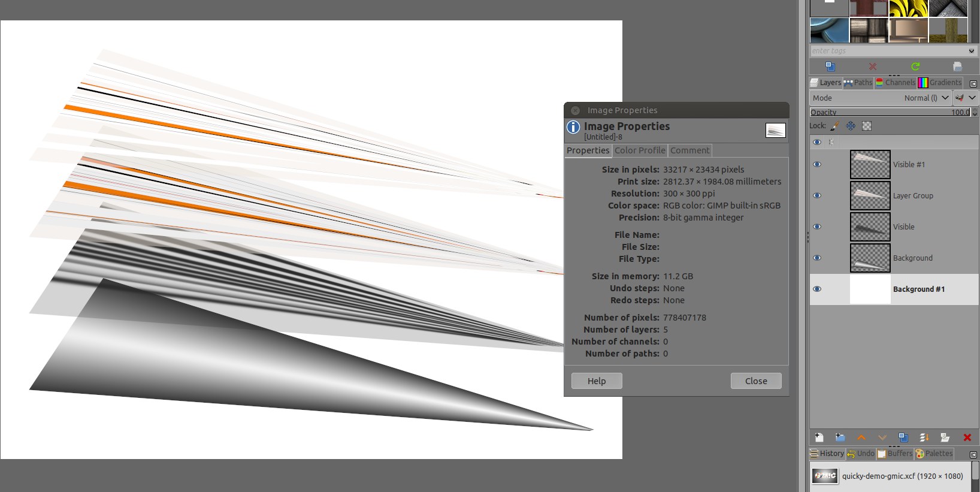980x492 pixels.
Task: Click the History tab icon
Action: [x=814, y=454]
